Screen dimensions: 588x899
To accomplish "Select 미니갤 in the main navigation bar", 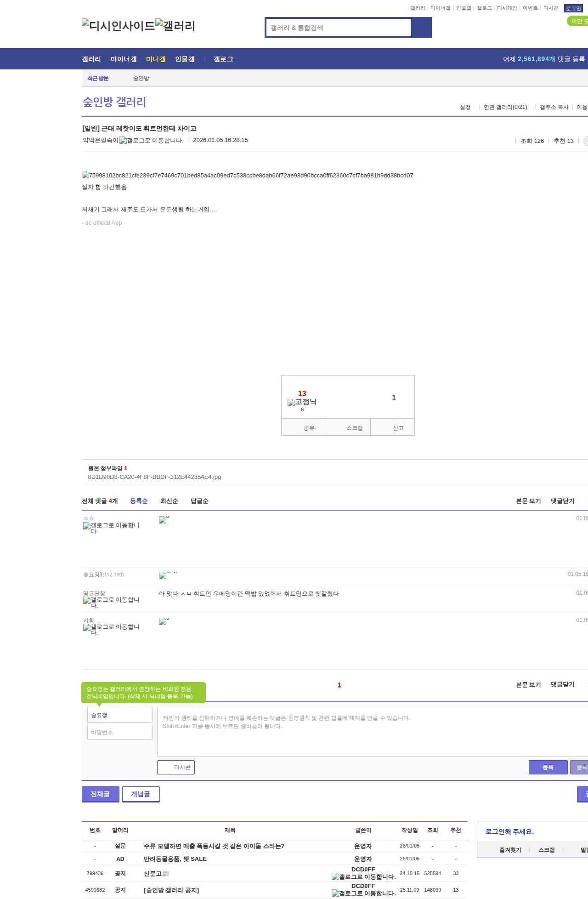I will (156, 59).
